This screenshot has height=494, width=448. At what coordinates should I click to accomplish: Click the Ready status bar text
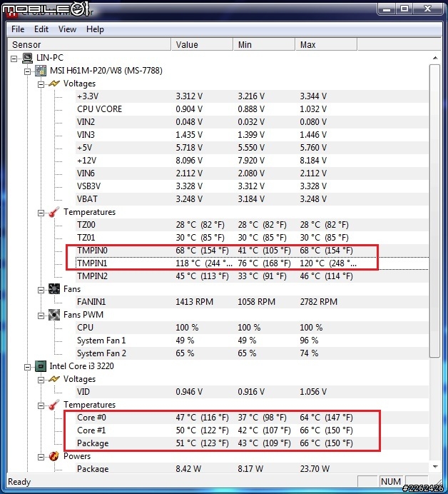[x=19, y=482]
